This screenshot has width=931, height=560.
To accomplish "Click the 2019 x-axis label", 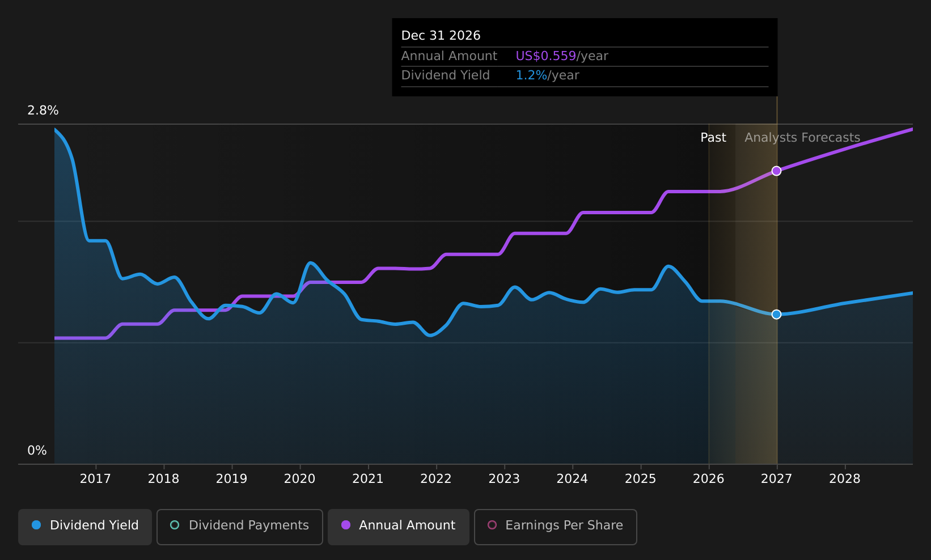I will tap(231, 479).
